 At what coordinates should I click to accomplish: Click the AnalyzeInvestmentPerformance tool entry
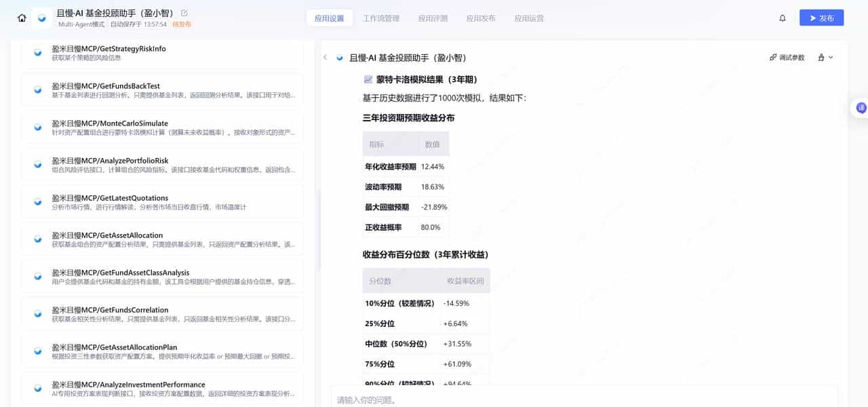tap(37, 388)
